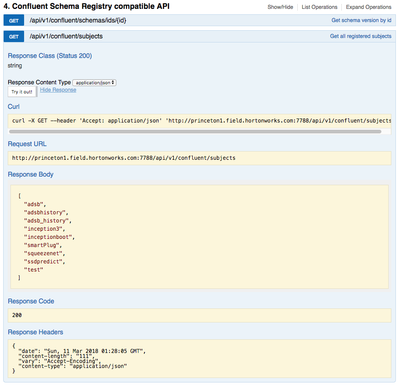Viewport: 400px width, 385px height.
Task: Collapse the /api/v1/confluent/subjects operation path
Action: click(x=66, y=36)
